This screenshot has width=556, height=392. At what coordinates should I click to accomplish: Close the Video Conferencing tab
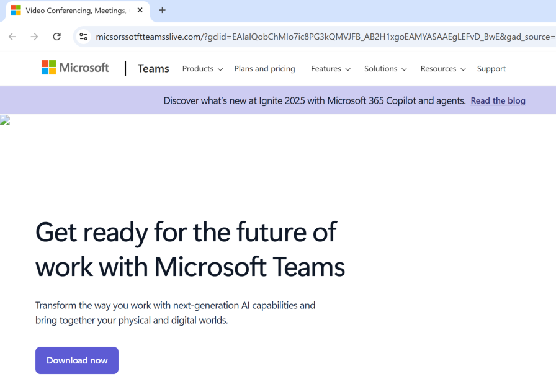click(140, 11)
